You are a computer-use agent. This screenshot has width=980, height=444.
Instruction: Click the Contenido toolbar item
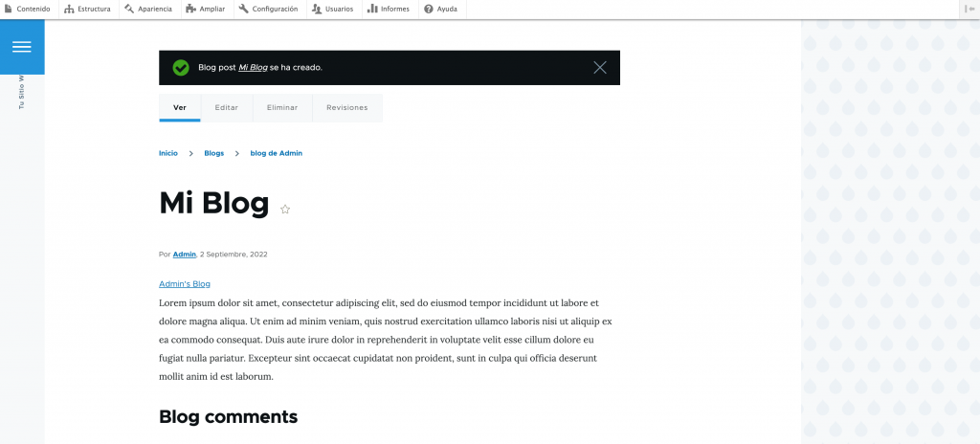click(27, 9)
